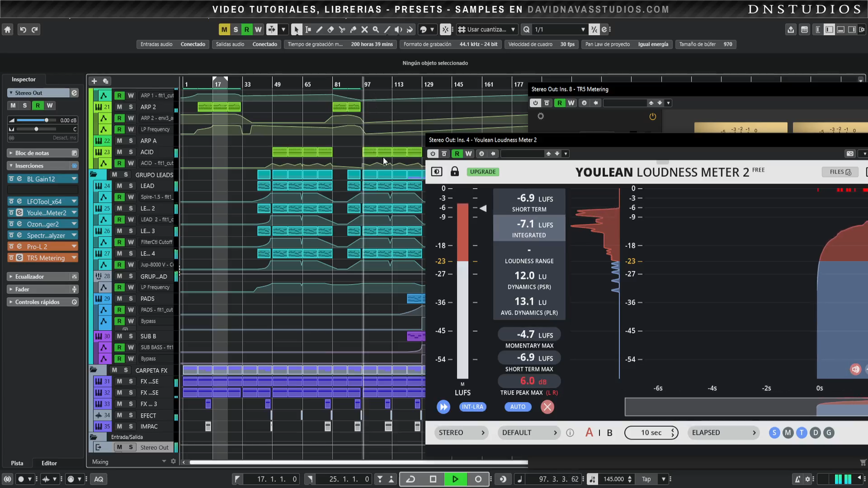The width and height of the screenshot is (868, 488).
Task: Click the lock icon in Youlean meter
Action: pyautogui.click(x=455, y=172)
